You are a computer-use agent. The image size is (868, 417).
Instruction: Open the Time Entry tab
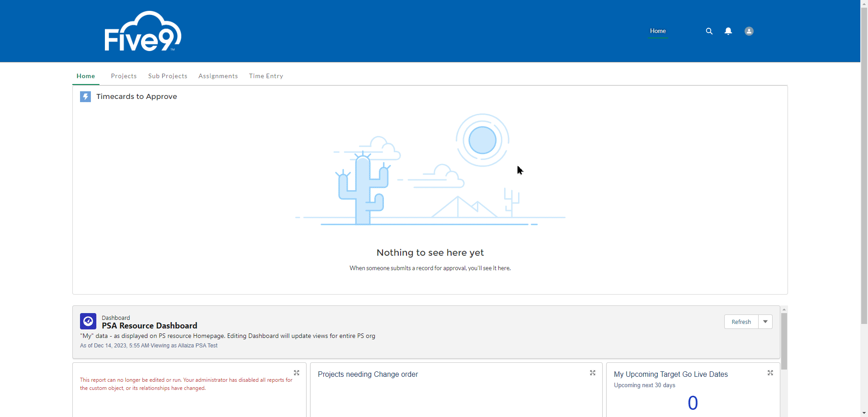click(266, 76)
